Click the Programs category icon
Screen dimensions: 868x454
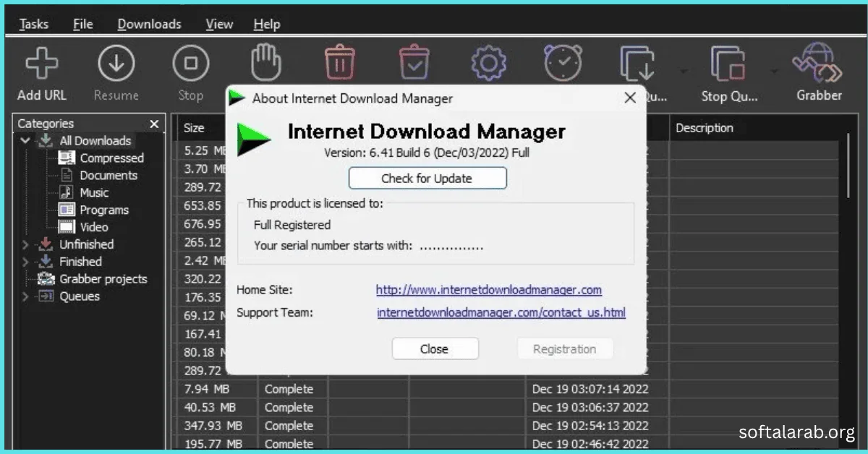67,210
